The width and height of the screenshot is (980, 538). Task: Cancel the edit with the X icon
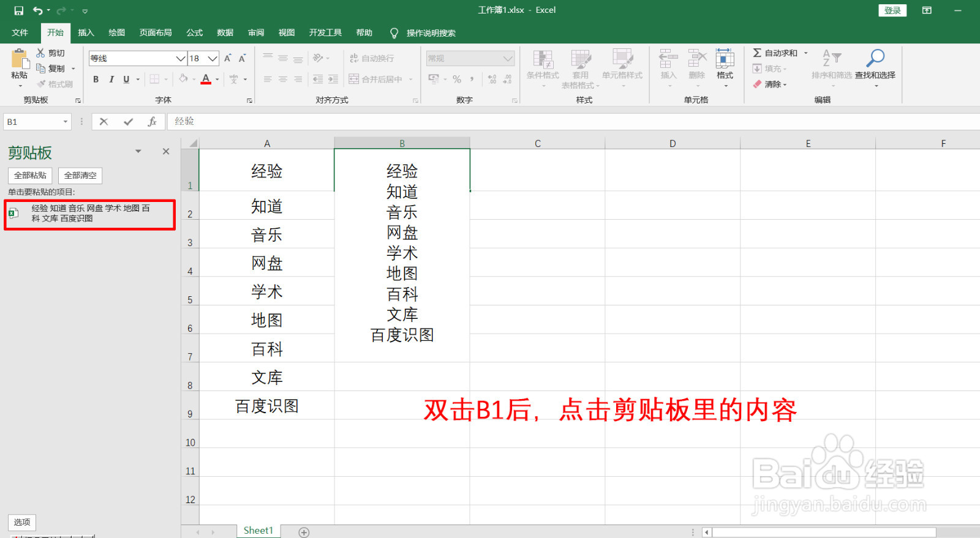click(x=104, y=122)
